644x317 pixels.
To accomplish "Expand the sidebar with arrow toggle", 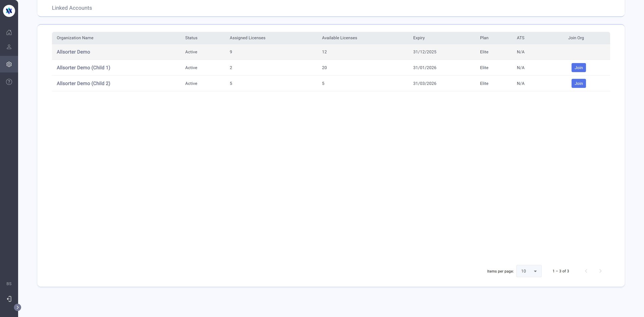I will 17,307.
